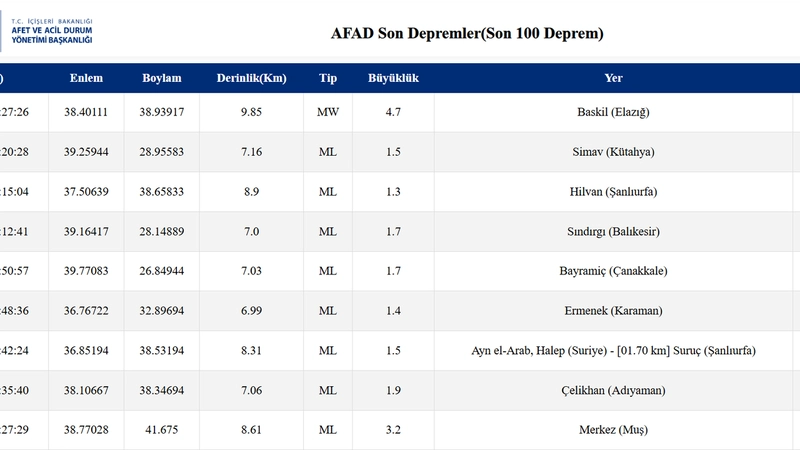Click the Çelikhan (Adıyaman) location cell
This screenshot has width=800, height=450.
[x=613, y=390]
